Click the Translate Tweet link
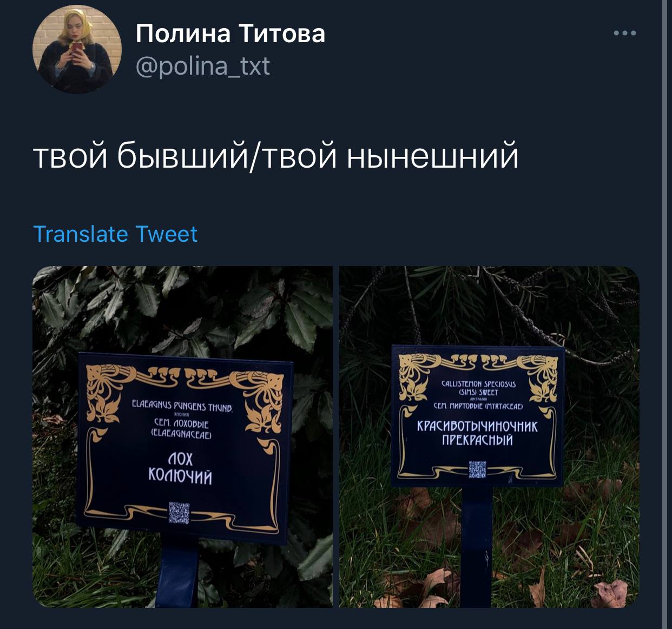 115,234
